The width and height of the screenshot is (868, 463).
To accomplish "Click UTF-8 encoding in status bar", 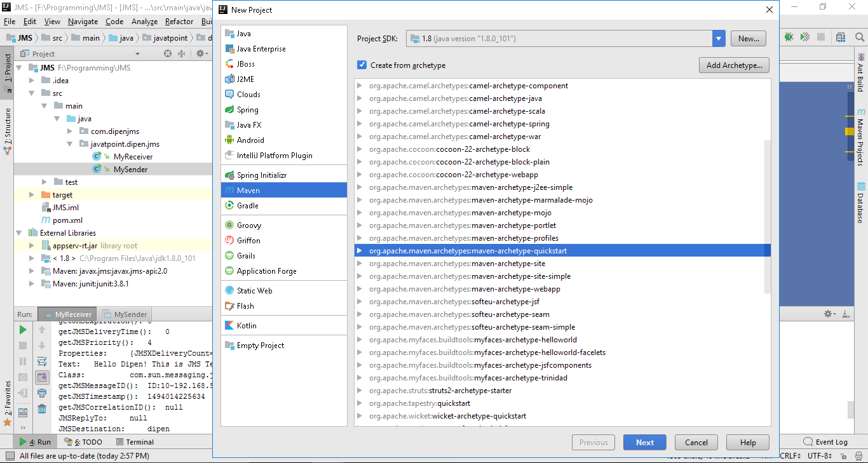I will pos(820,456).
